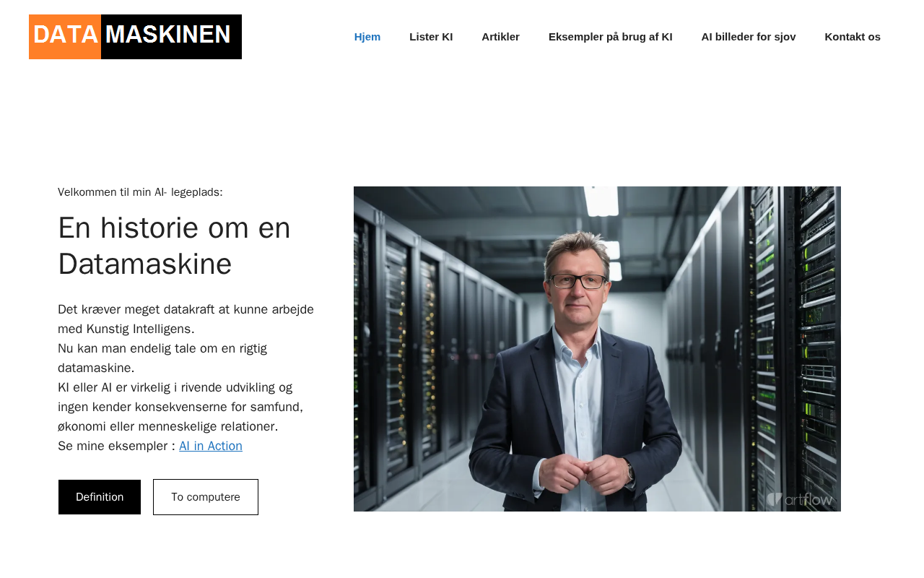Click the server room hero image
Viewport: 924px width, 578px height.
(x=597, y=349)
